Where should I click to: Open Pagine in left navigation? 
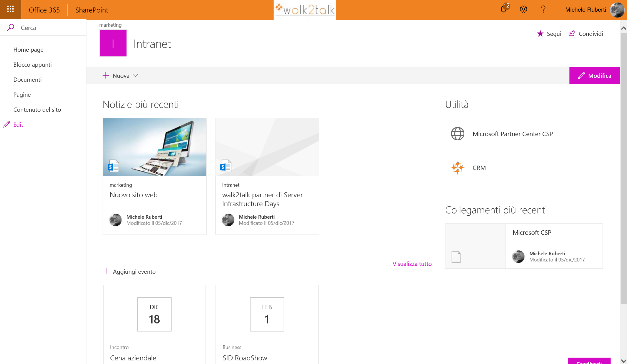(x=22, y=94)
